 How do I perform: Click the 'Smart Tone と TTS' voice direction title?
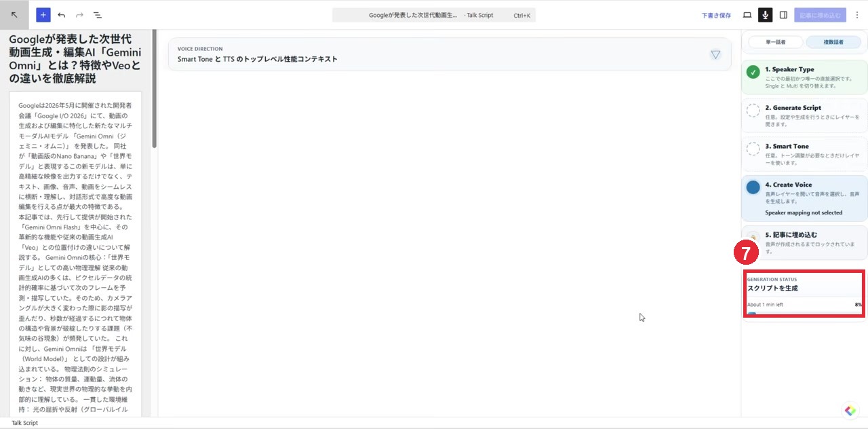point(257,59)
